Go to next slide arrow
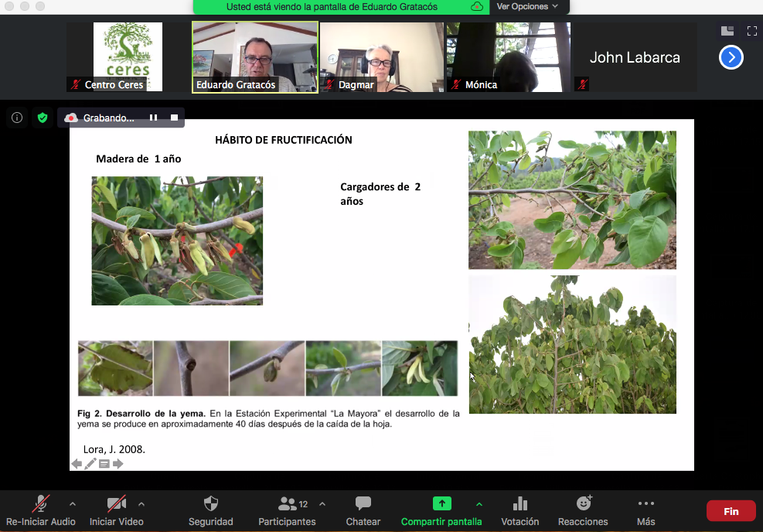Image resolution: width=763 pixels, height=532 pixels. 118,464
